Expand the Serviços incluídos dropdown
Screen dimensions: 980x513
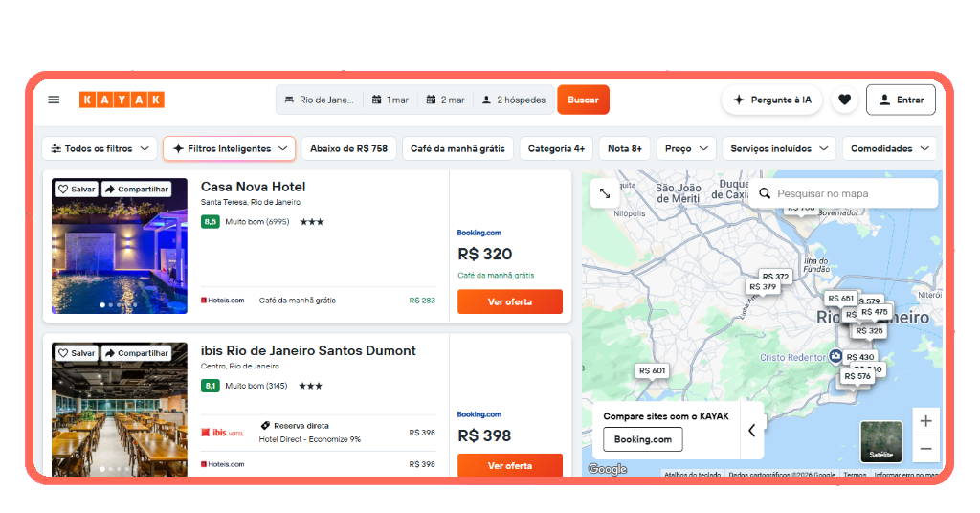pyautogui.click(x=779, y=148)
